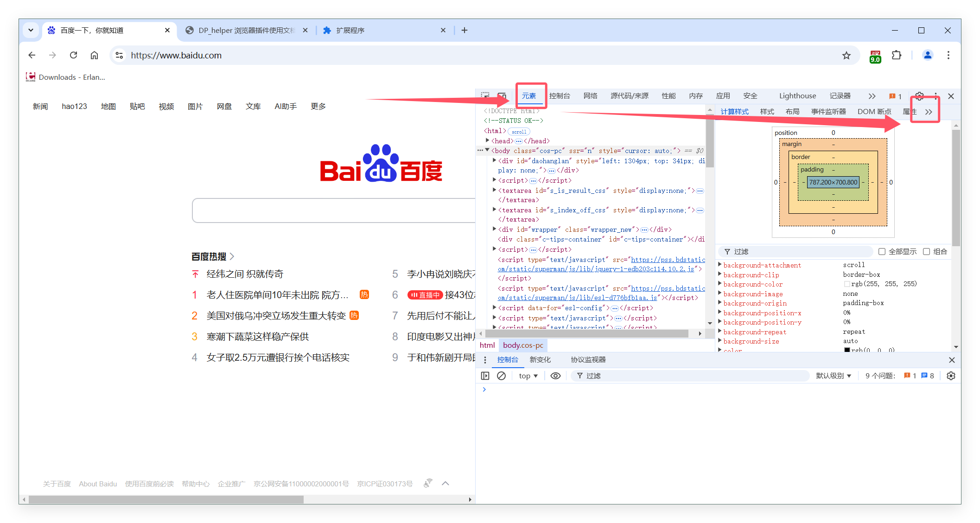Switch to the DP_helper 浏览器插件使用文档 tab

247,30
